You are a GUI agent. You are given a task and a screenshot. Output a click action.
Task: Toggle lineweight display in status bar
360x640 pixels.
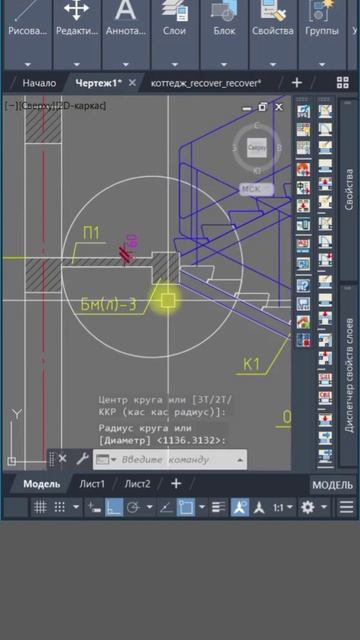pos(219,508)
